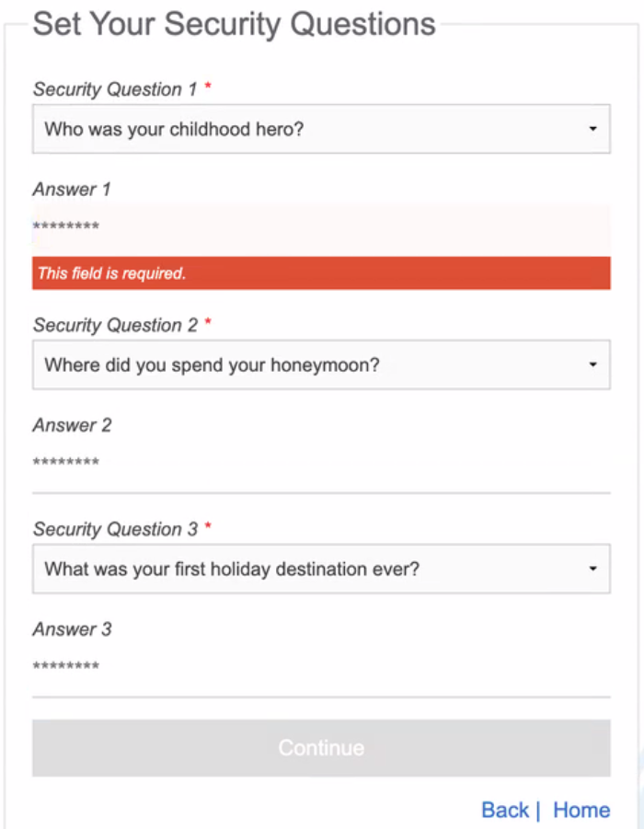Open the Security Question 2 dropdown
Screen dimensions: 644x829
click(321, 364)
